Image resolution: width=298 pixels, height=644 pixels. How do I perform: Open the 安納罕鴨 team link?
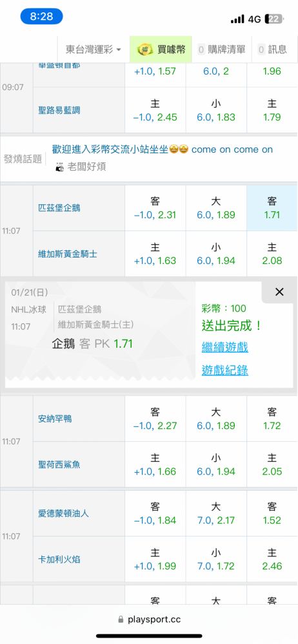(55, 419)
